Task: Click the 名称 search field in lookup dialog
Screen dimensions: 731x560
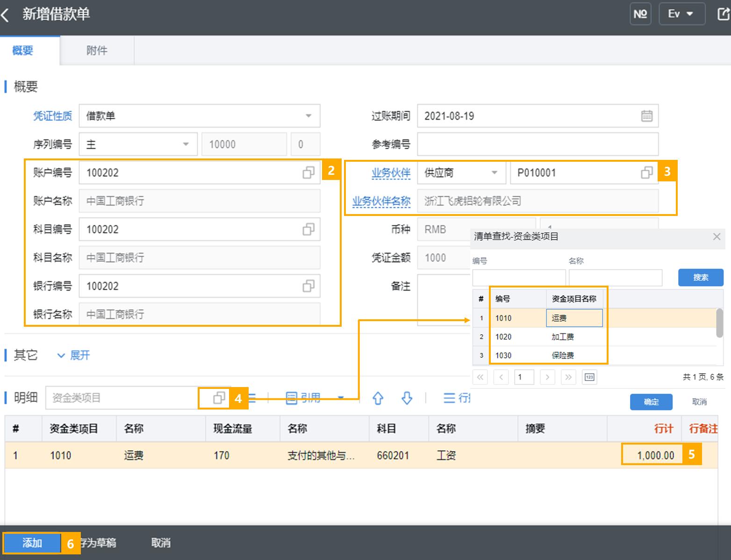Action: click(x=615, y=278)
